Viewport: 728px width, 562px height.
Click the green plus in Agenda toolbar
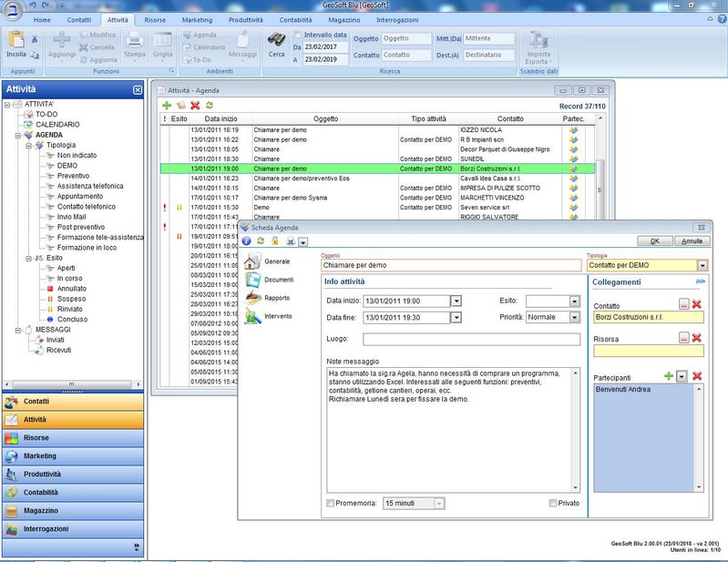(x=167, y=106)
